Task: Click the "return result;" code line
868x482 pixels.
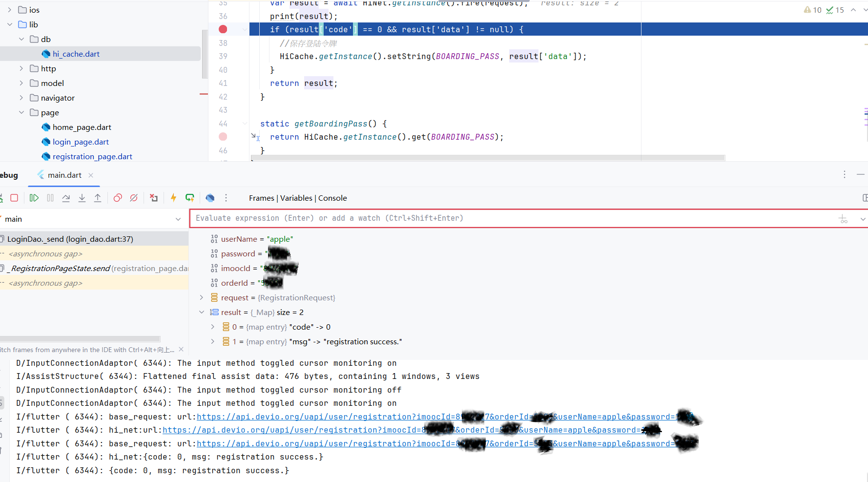Action: pos(304,83)
